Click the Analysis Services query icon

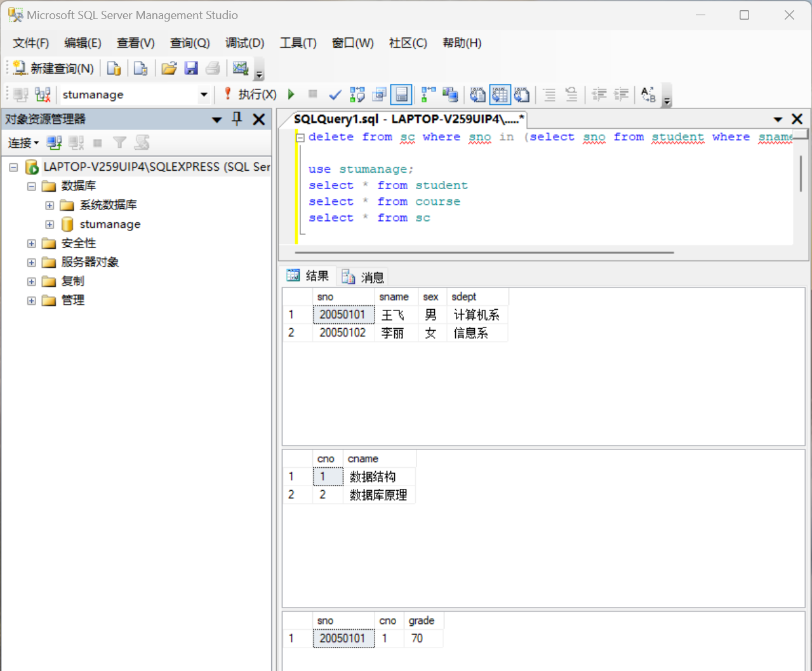click(x=141, y=68)
